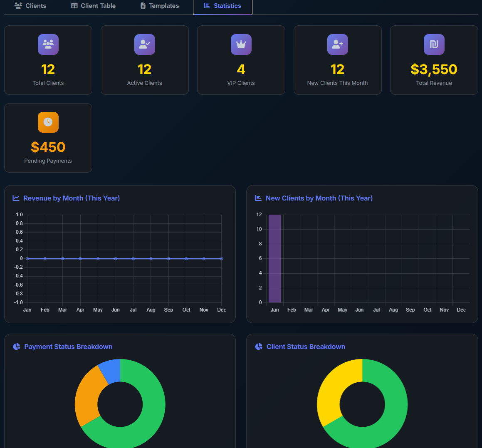
Task: Click the New Clients by Month chart icon
Action: 258,198
